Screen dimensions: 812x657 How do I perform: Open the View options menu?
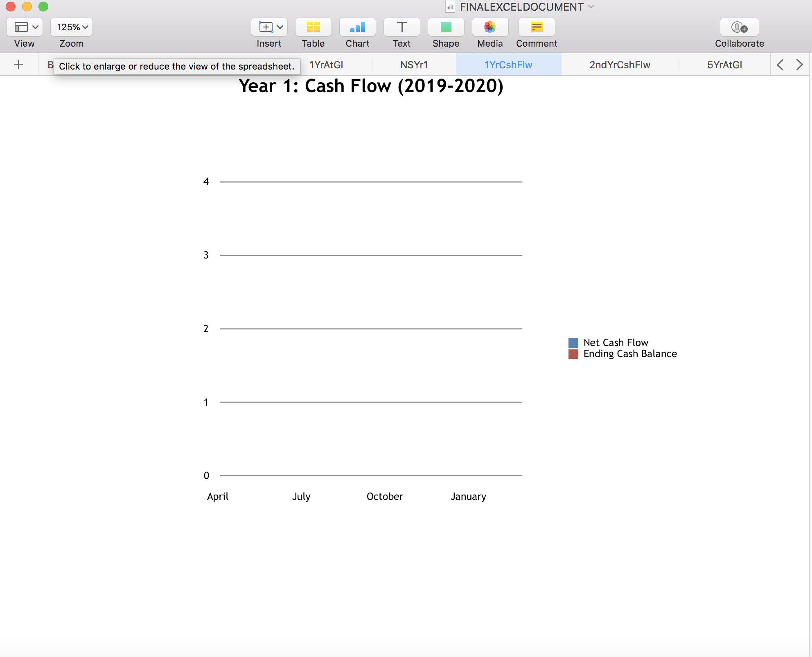click(25, 27)
